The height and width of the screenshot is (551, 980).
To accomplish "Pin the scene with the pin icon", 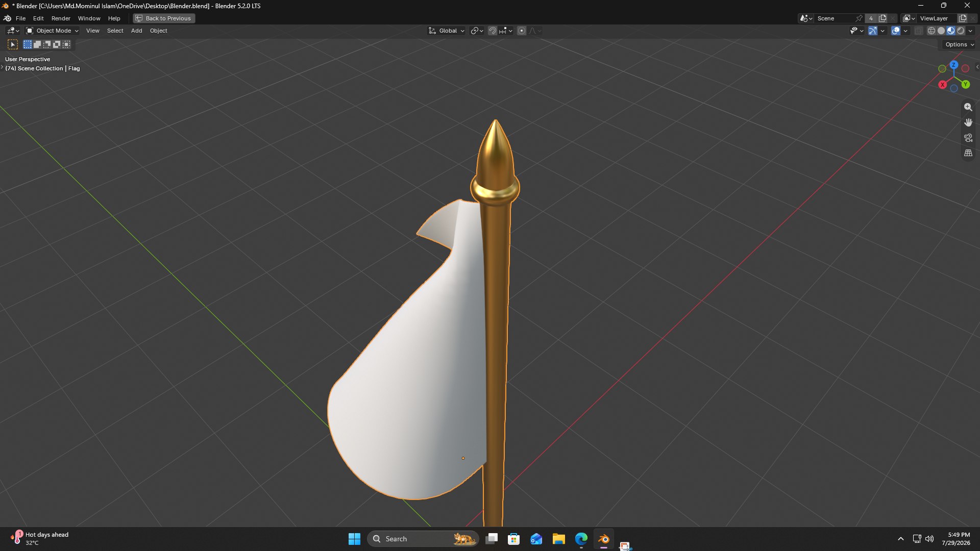I will 859,18.
